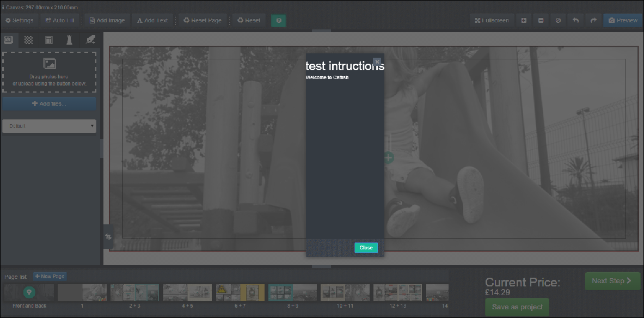Click the zoom in plus icon
The height and width of the screenshot is (318, 644).
tap(524, 21)
